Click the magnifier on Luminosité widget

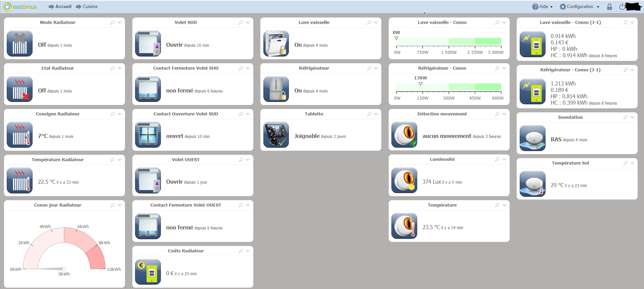497,159
